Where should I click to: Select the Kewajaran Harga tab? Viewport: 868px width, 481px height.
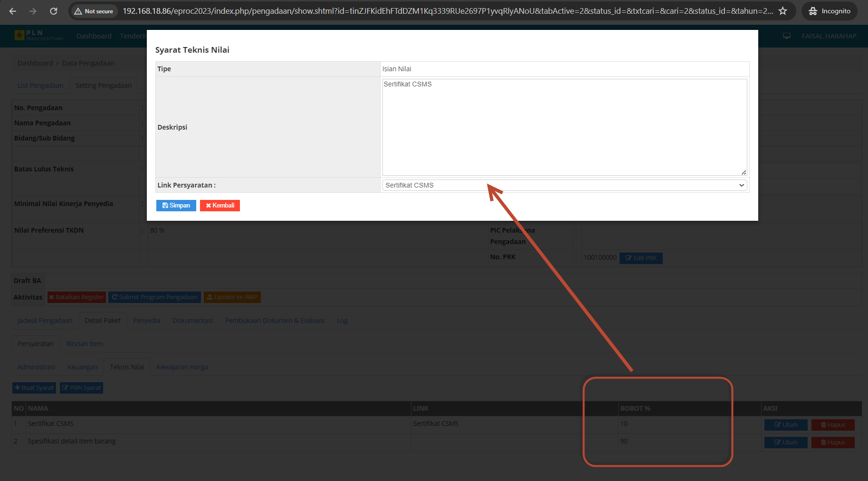tap(182, 367)
